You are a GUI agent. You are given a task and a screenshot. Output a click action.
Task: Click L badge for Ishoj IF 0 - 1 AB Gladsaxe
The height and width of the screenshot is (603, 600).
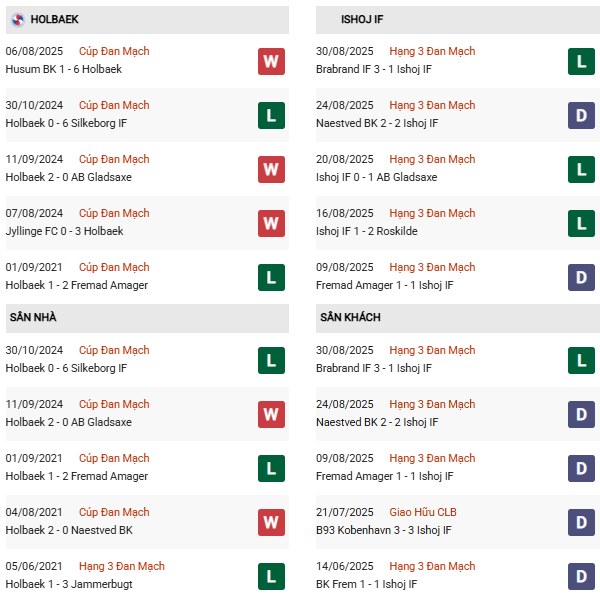[x=582, y=169]
